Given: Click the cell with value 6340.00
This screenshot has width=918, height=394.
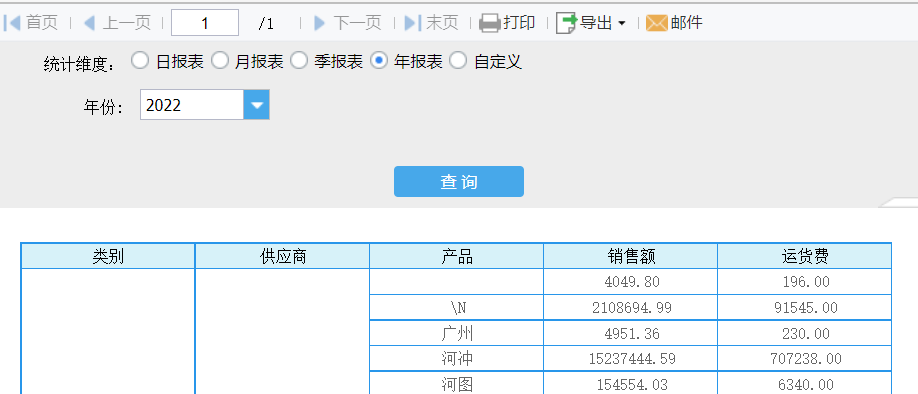Looking at the screenshot, I should pos(805,383).
